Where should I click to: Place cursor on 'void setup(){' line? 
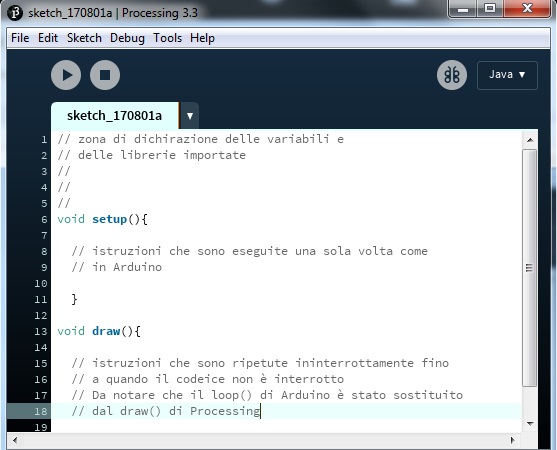[x=102, y=219]
